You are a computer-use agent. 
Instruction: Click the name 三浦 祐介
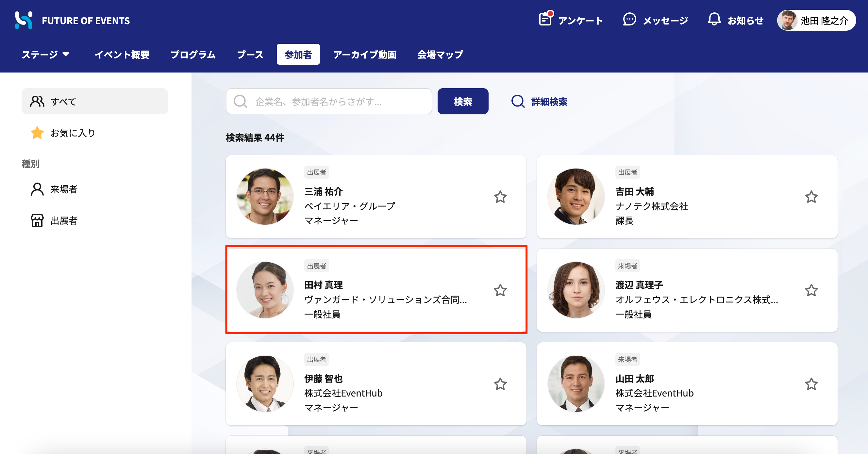324,192
